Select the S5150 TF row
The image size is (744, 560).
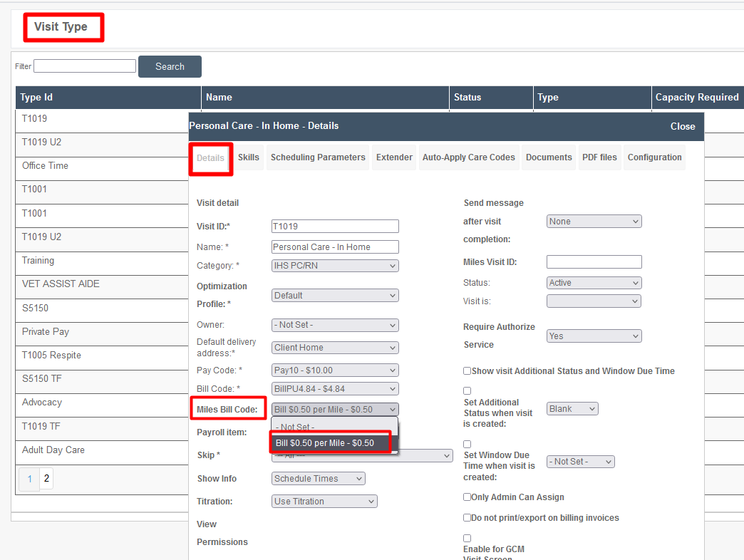[x=102, y=382]
